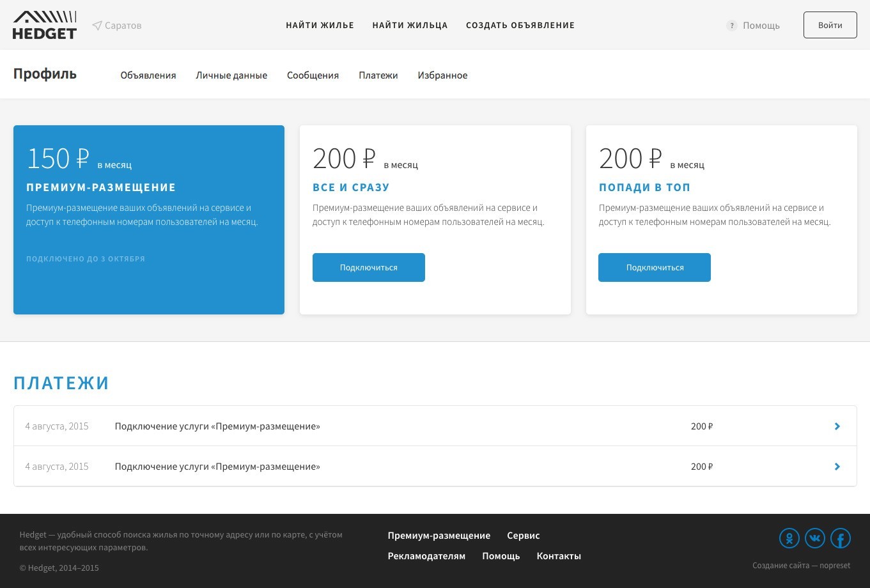
Task: Select Создать объявление in top navigation
Action: click(x=520, y=26)
